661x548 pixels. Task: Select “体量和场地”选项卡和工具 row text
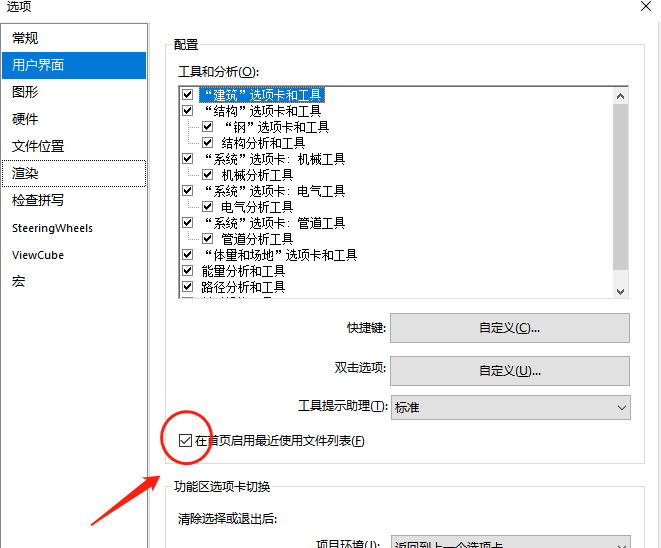(280, 255)
